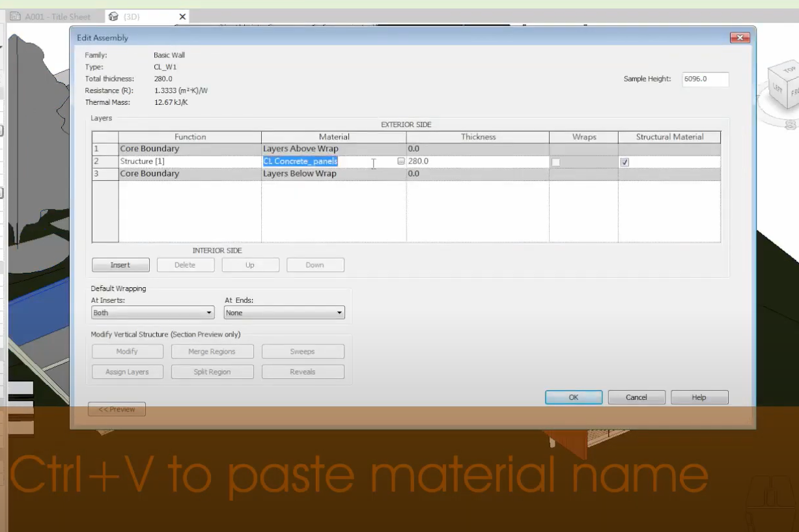Viewport: 799px width, 532px height.
Task: Select row number 1 header
Action: click(105, 149)
